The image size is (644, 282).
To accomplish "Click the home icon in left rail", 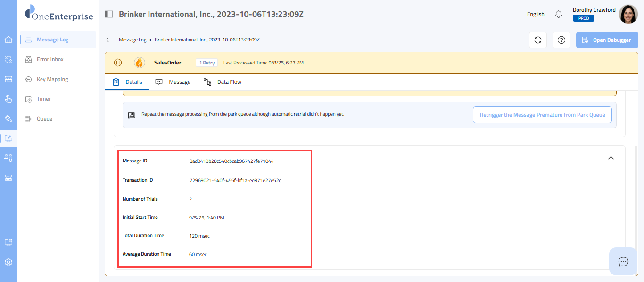I will coord(8,40).
